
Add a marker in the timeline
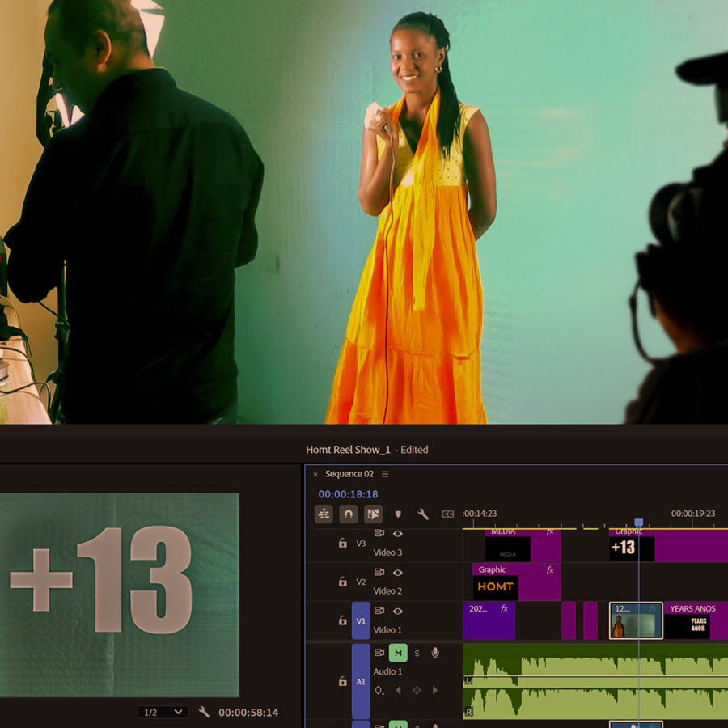tap(398, 514)
